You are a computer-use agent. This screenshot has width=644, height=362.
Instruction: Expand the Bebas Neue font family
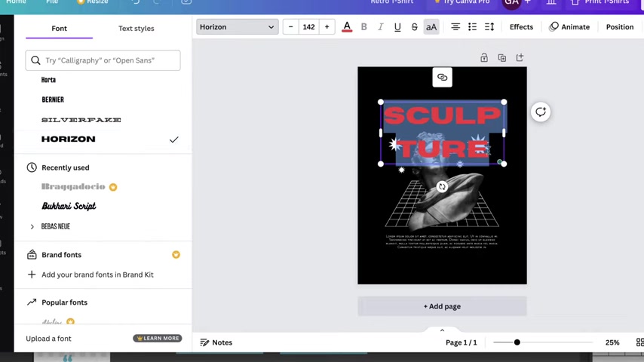pyautogui.click(x=32, y=227)
